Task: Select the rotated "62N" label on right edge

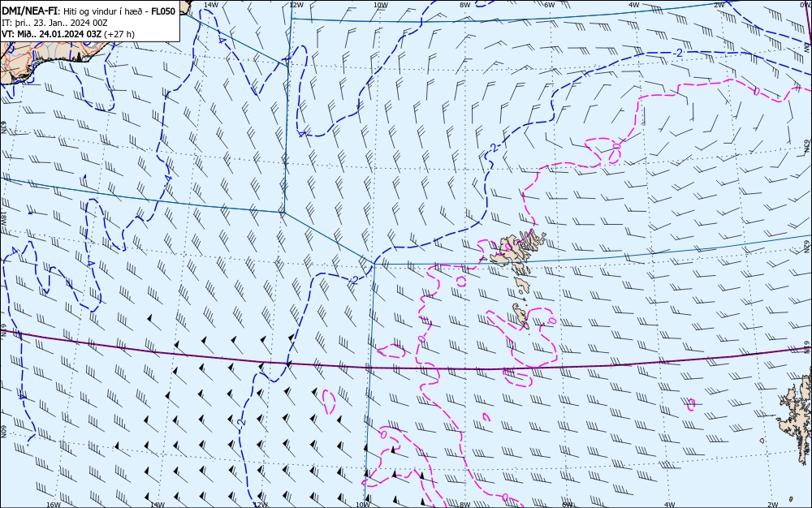Action: [807, 246]
